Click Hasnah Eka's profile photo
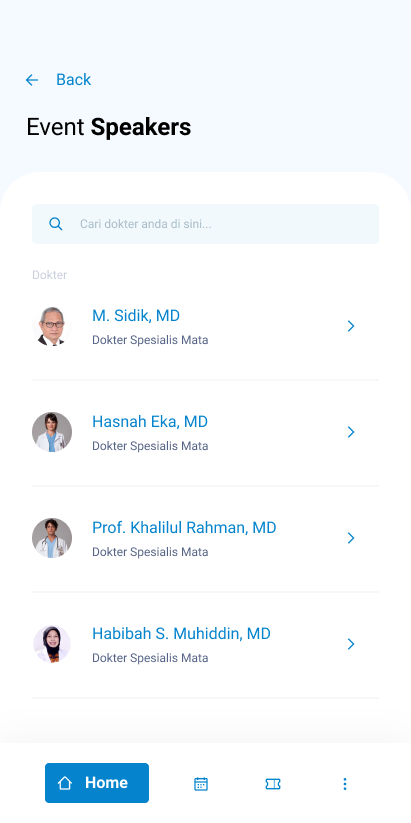 coord(52,432)
